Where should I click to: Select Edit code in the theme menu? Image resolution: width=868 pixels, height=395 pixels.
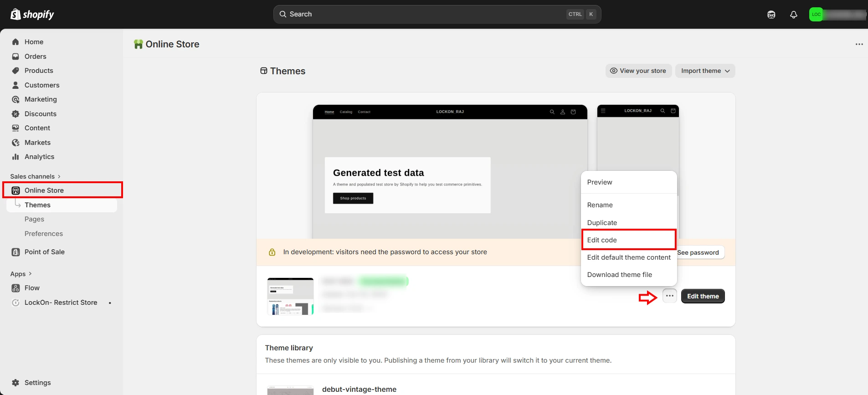pos(629,240)
